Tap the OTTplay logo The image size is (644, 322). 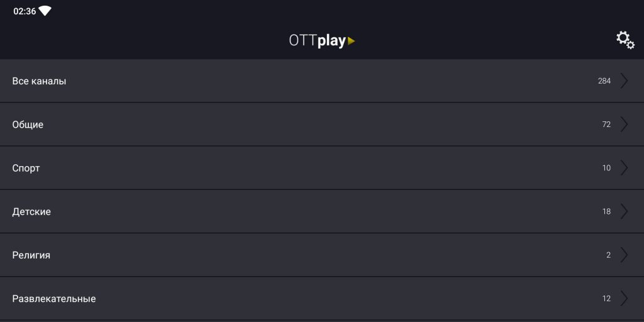322,41
